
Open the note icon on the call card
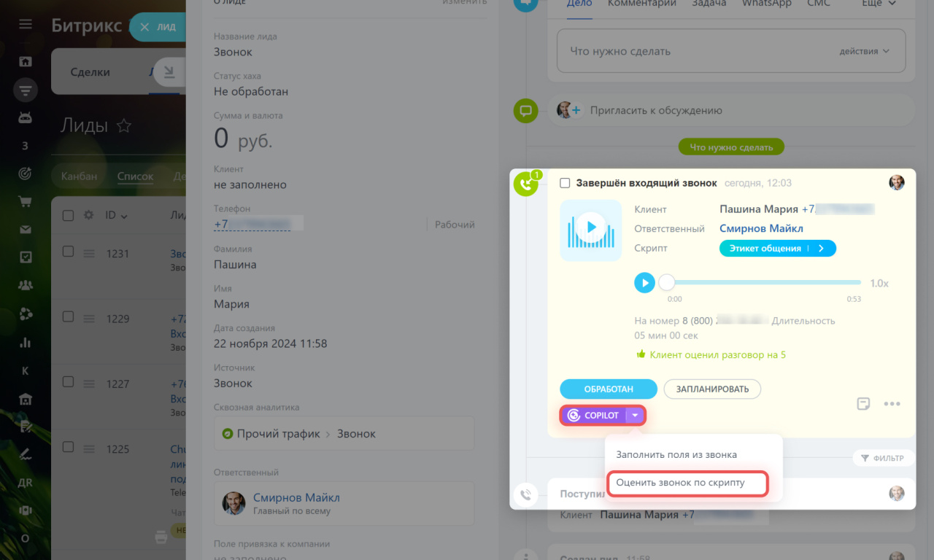tap(863, 403)
